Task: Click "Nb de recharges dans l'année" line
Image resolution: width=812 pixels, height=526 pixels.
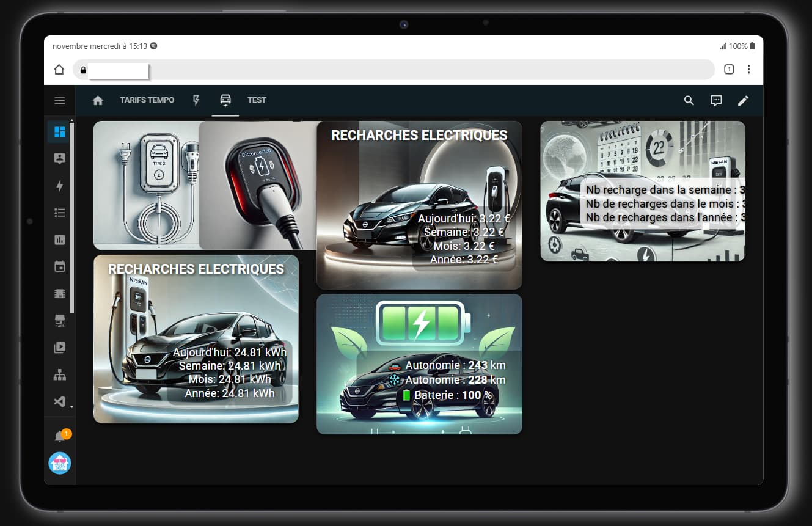Action: point(665,217)
